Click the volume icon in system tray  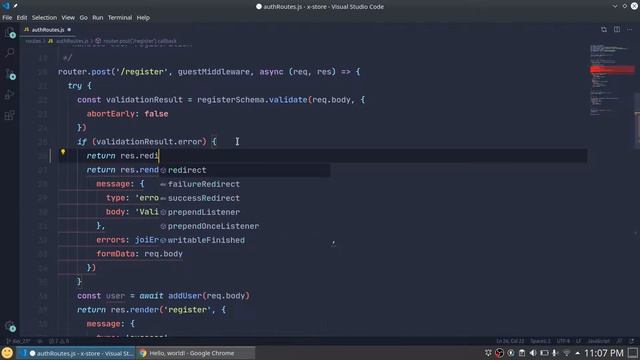[x=533, y=353]
